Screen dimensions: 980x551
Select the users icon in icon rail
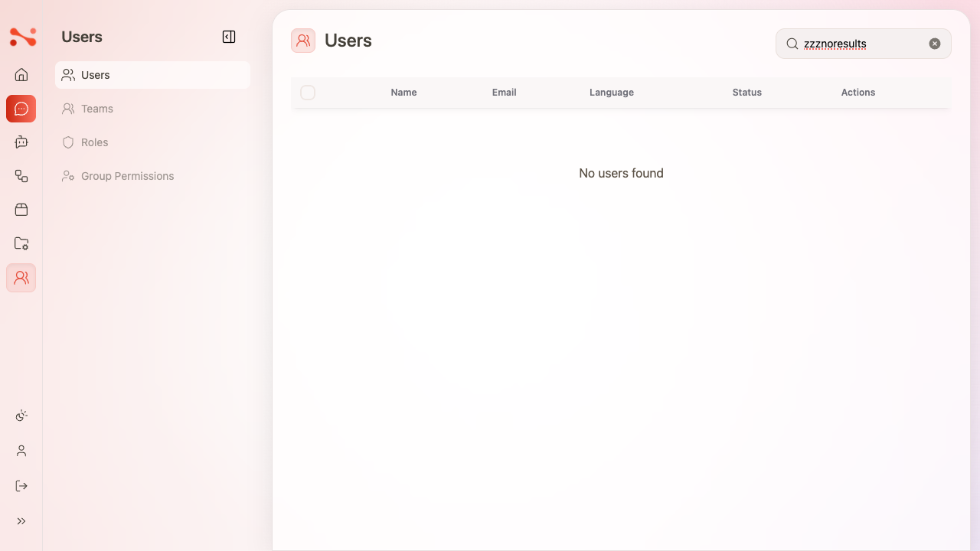point(21,278)
